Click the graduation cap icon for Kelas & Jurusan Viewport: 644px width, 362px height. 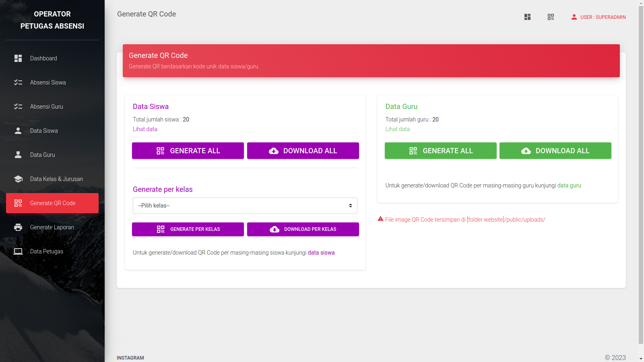coord(18,179)
